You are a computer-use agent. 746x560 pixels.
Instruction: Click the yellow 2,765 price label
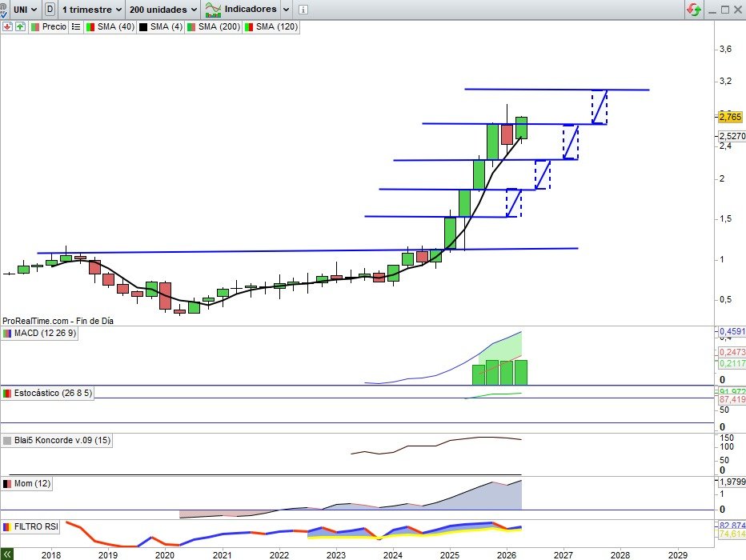pos(730,117)
